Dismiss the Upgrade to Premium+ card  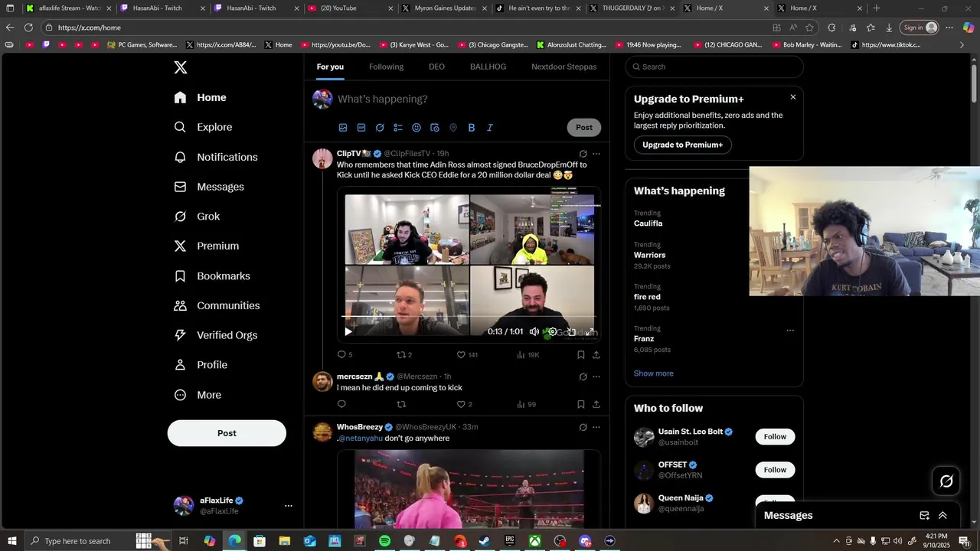tap(792, 97)
